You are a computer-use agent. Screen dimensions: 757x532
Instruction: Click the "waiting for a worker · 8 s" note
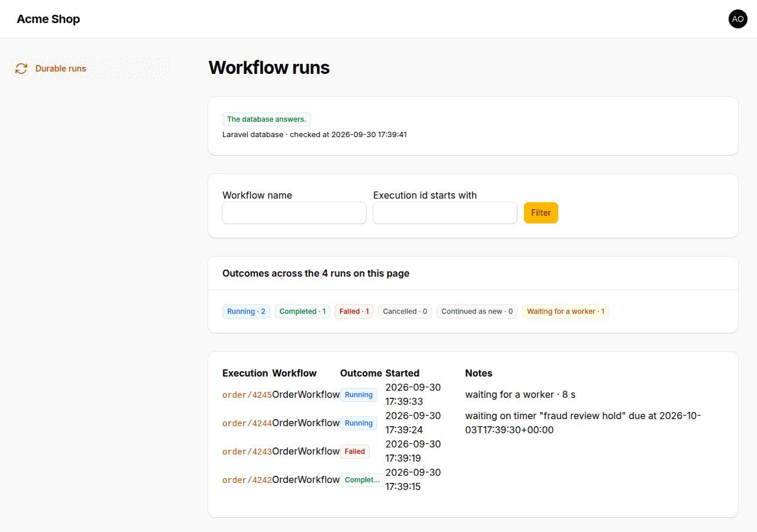pos(520,394)
